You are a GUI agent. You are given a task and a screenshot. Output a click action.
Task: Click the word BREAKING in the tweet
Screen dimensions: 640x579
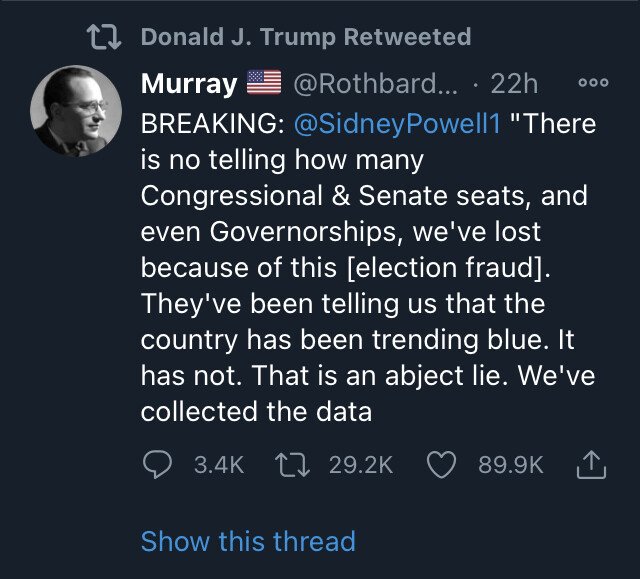[211, 124]
